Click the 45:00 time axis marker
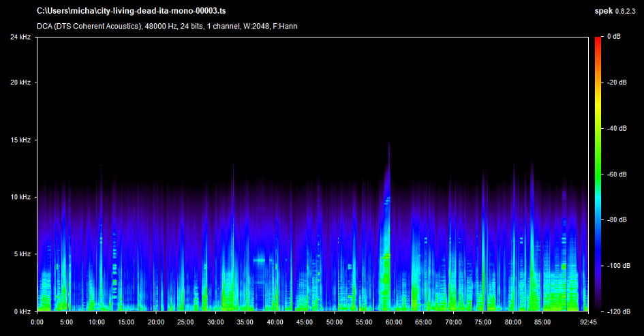 click(x=305, y=322)
